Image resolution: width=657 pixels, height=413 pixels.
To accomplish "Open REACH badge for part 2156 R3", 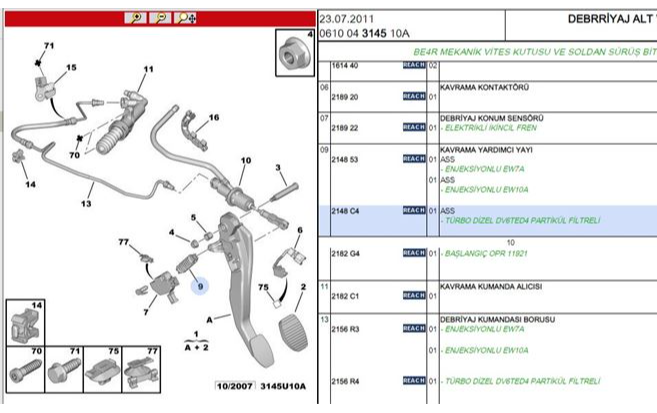I will (x=414, y=328).
